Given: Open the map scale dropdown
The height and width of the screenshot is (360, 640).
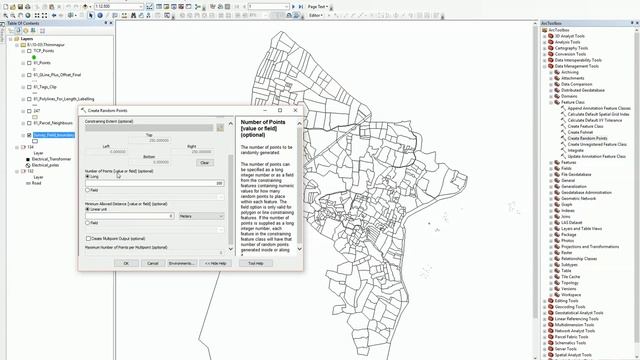Looking at the screenshot, I should pyautogui.click(x=141, y=7).
